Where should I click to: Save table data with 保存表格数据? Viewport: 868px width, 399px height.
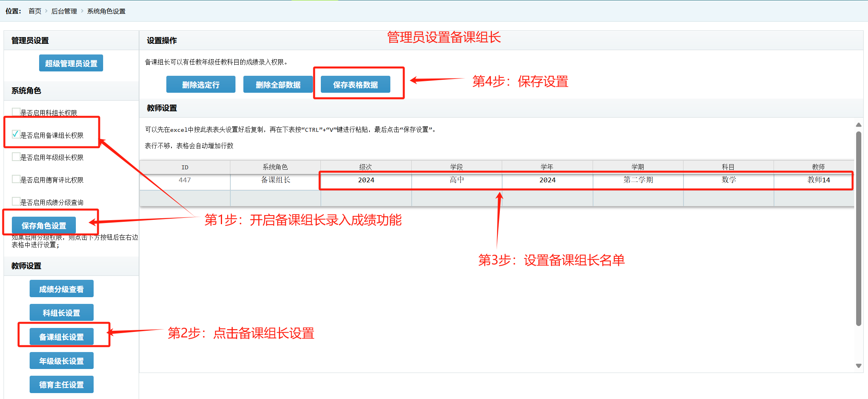click(355, 84)
